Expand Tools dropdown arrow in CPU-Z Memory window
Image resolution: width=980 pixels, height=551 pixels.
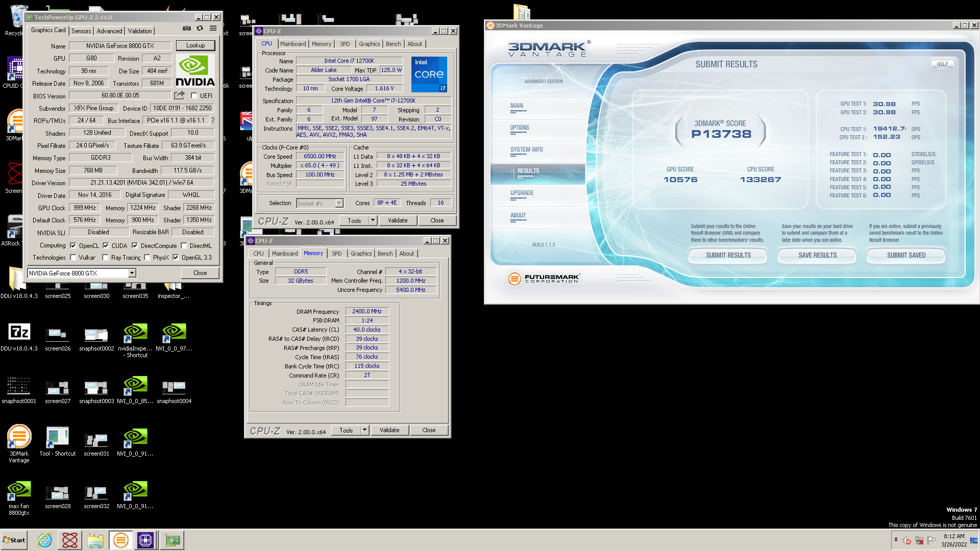pyautogui.click(x=364, y=430)
